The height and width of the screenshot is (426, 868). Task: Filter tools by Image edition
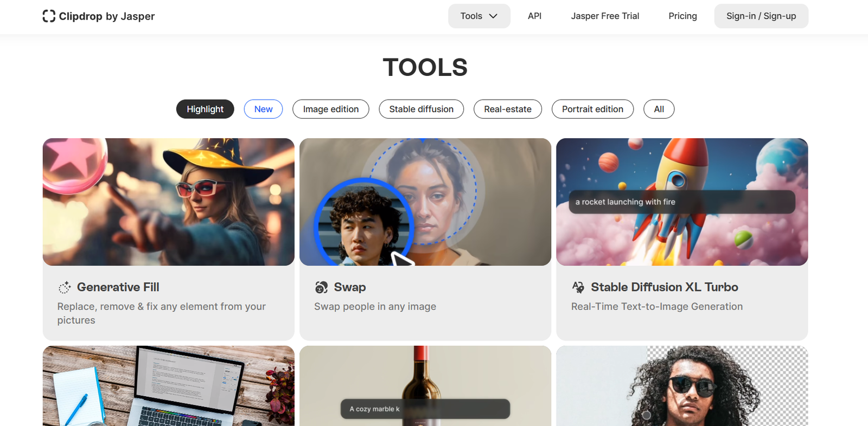331,109
